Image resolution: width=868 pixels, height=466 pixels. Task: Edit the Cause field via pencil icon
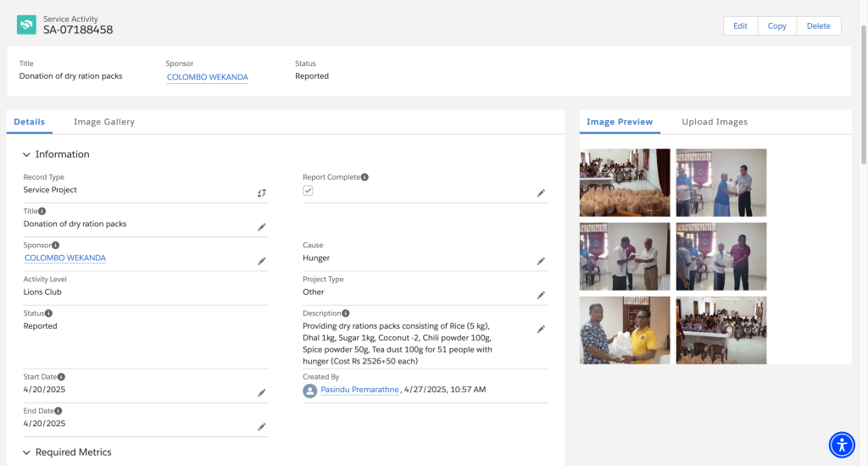click(x=541, y=261)
